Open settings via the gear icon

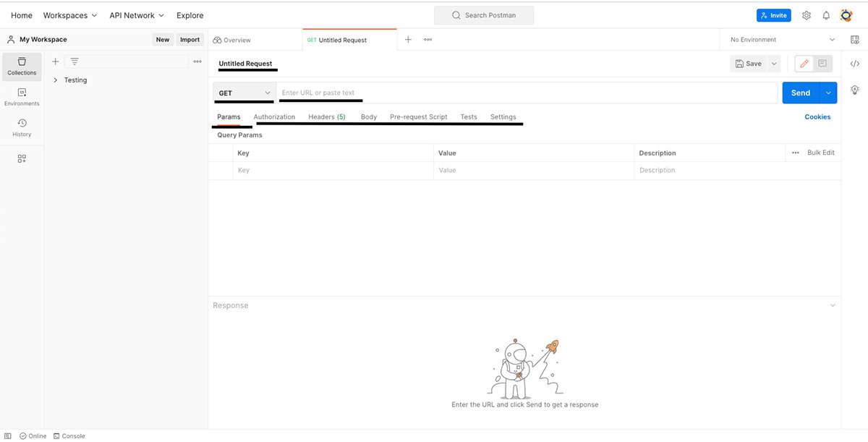pyautogui.click(x=807, y=15)
